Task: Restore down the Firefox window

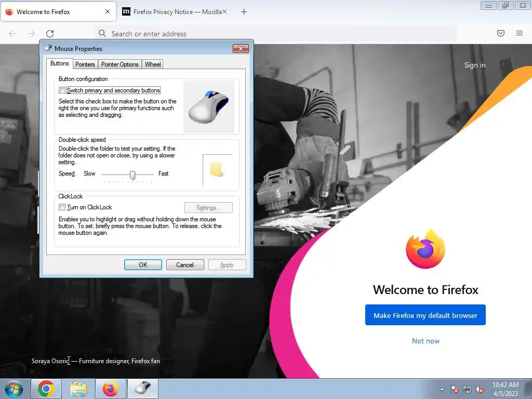Action: click(506, 6)
